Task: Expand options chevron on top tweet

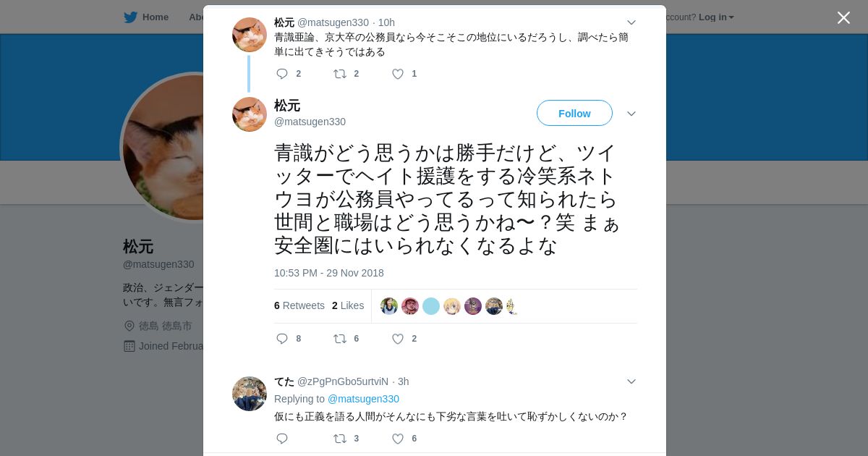Action: [x=631, y=22]
